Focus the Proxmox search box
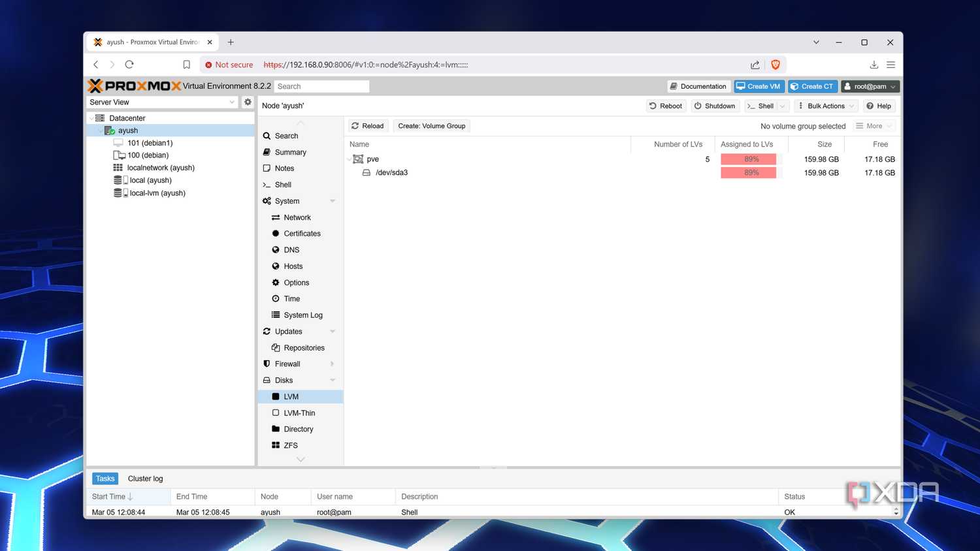980x551 pixels. point(321,86)
